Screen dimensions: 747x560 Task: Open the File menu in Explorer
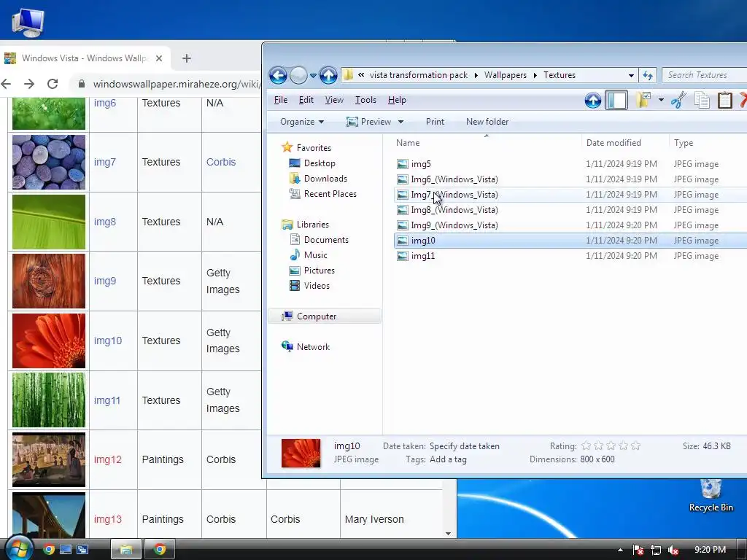(281, 100)
